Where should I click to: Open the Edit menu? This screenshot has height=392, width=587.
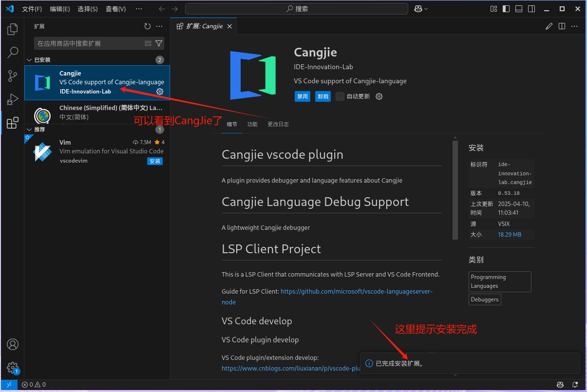coord(60,9)
